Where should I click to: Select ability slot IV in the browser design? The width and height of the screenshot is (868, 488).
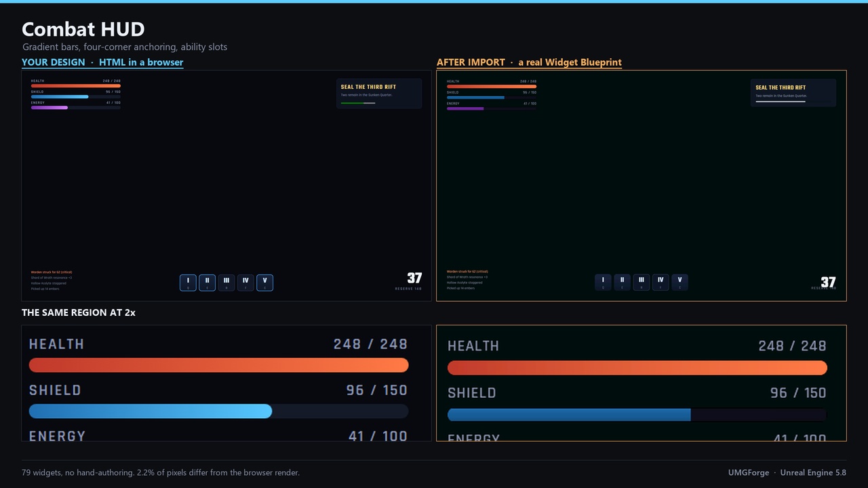click(x=245, y=283)
